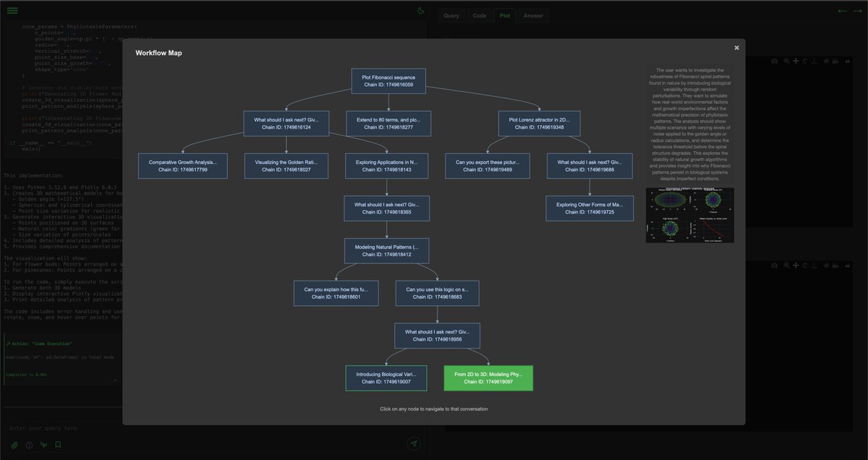Select the pan tool on lower plot toolbar
The height and width of the screenshot is (460, 868).
tap(796, 265)
